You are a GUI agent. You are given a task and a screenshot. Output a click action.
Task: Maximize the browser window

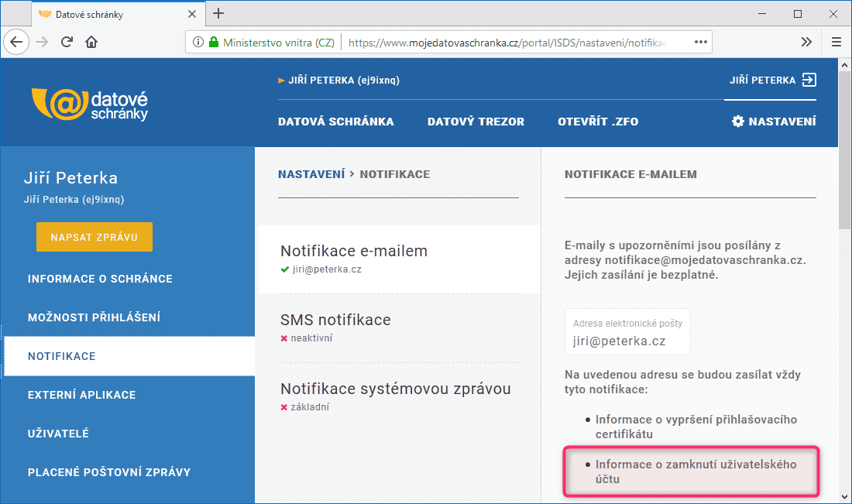(x=798, y=14)
